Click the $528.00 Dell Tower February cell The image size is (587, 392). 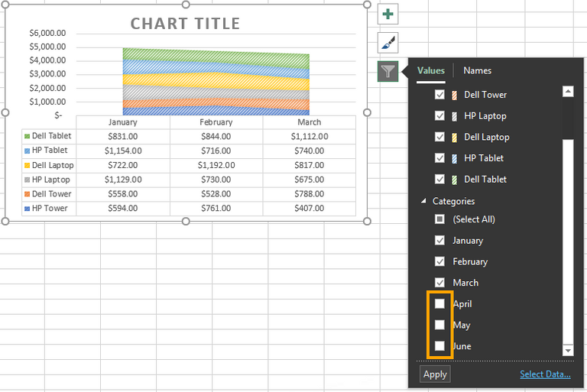[216, 194]
